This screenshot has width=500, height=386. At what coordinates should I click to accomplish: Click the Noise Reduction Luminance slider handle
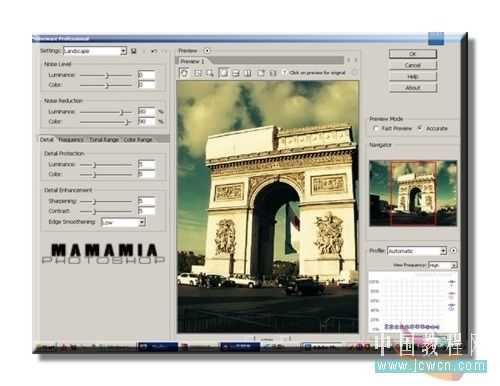pyautogui.click(x=122, y=112)
